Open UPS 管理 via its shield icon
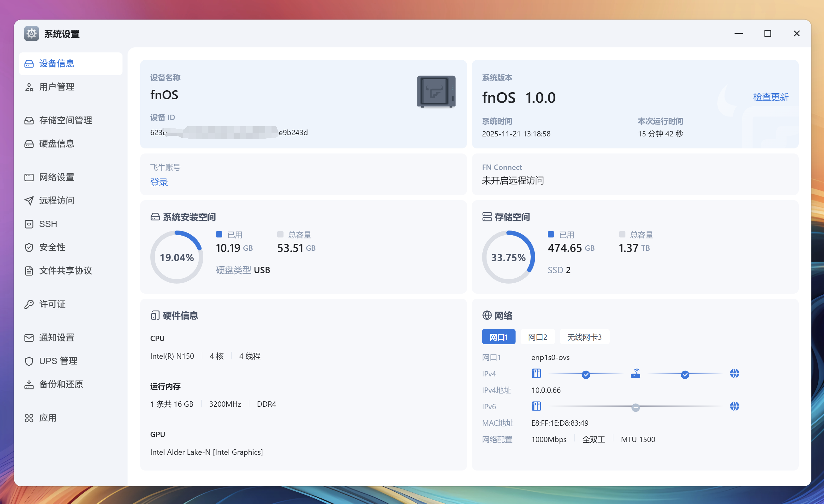This screenshot has height=504, width=824. pos(29,361)
